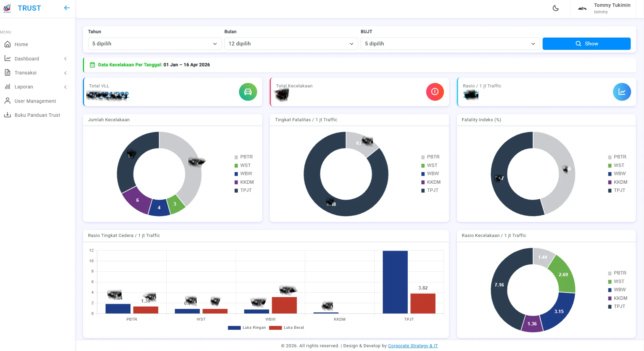This screenshot has height=351, width=644.
Task: Click the green car Total VLL icon
Action: coord(248,92)
